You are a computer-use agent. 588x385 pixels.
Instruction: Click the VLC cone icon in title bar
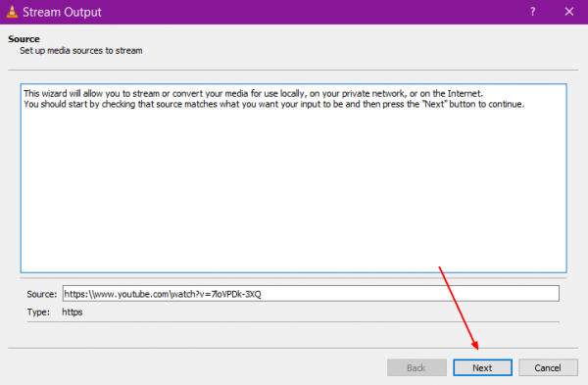pyautogui.click(x=12, y=12)
